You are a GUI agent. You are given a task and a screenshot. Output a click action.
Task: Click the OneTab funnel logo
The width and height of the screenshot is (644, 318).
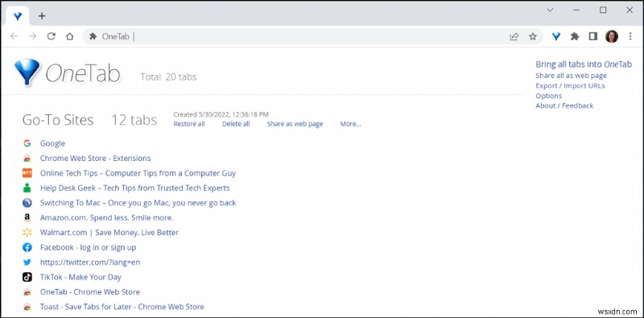click(x=27, y=72)
